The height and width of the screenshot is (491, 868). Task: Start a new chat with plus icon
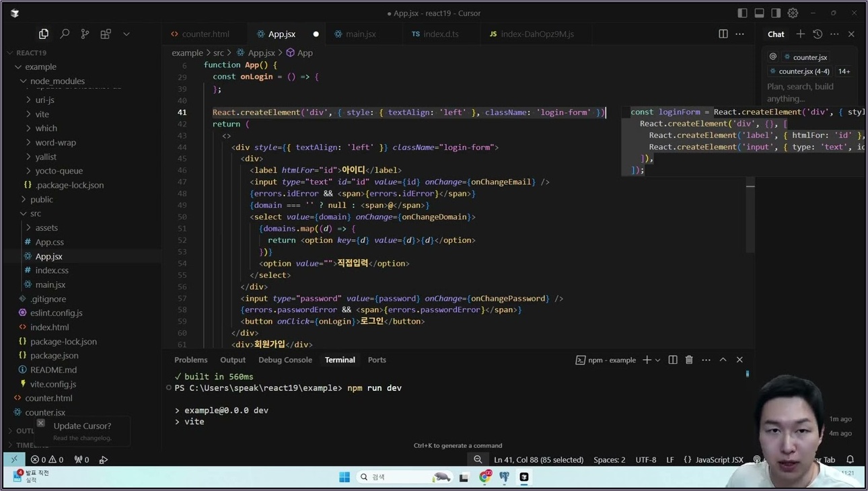coord(801,34)
